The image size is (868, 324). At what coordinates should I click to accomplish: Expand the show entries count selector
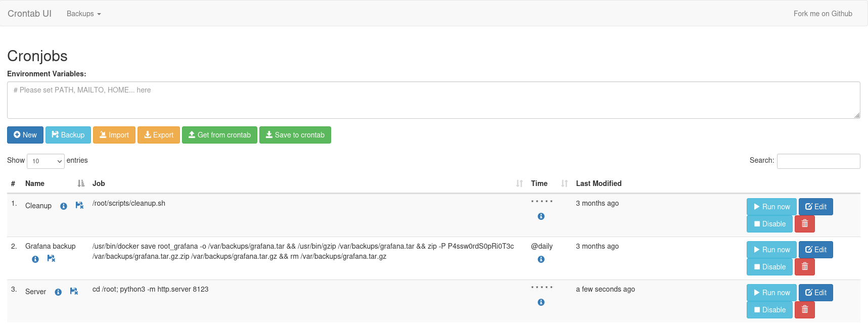tap(45, 161)
